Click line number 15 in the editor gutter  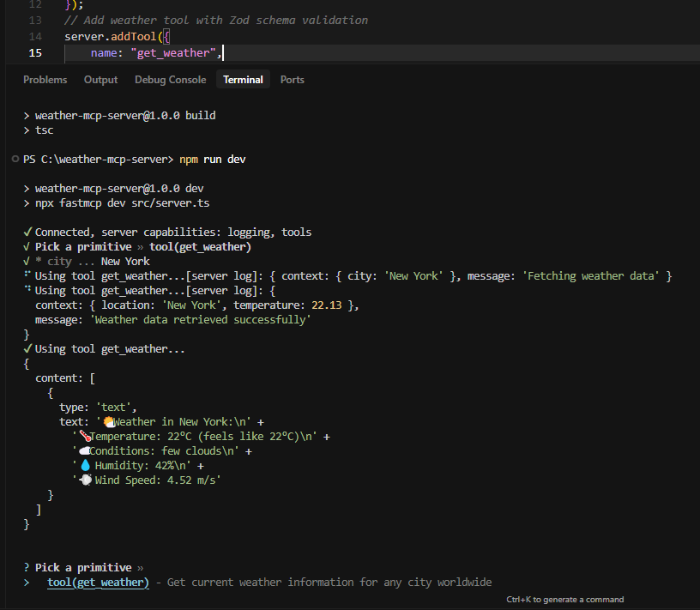(x=35, y=53)
